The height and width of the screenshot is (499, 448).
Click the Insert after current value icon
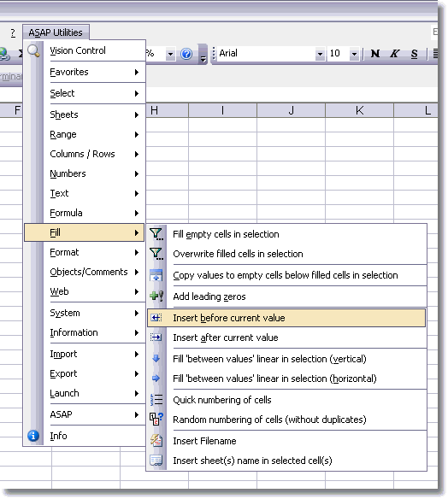(x=156, y=338)
